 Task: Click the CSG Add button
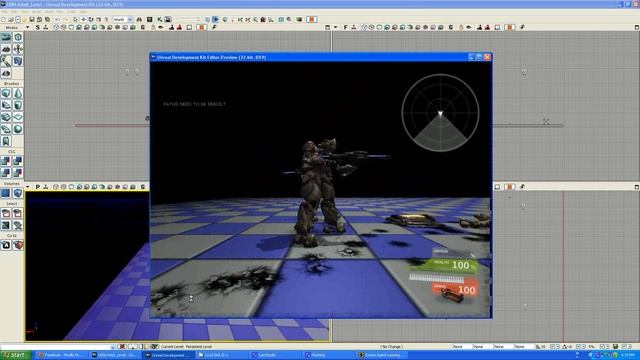click(6, 161)
